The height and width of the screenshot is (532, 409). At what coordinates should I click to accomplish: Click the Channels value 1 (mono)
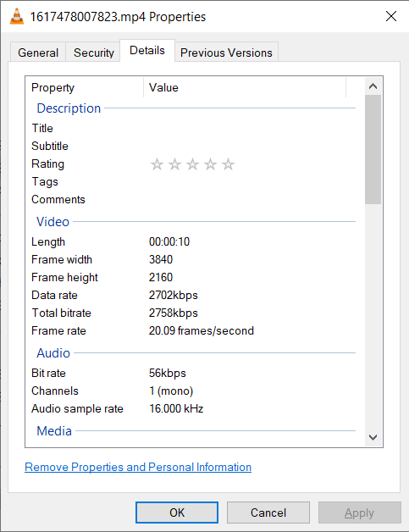click(x=171, y=391)
